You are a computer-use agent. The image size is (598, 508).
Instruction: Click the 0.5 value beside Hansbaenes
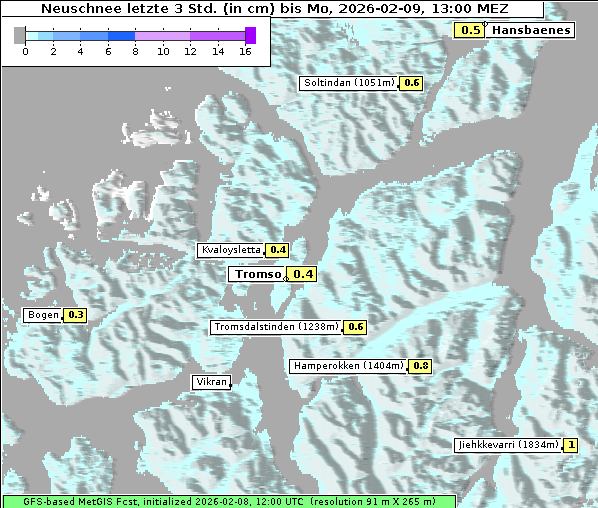(x=469, y=30)
